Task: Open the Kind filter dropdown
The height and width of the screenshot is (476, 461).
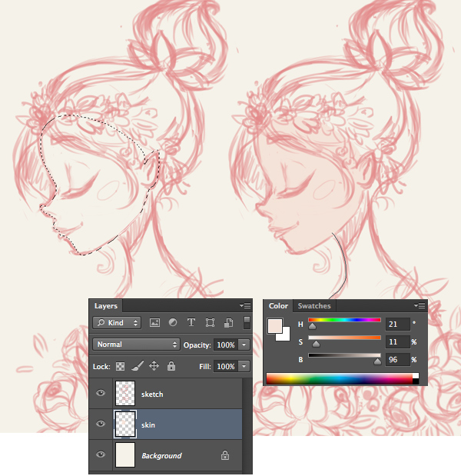Action: 117,323
